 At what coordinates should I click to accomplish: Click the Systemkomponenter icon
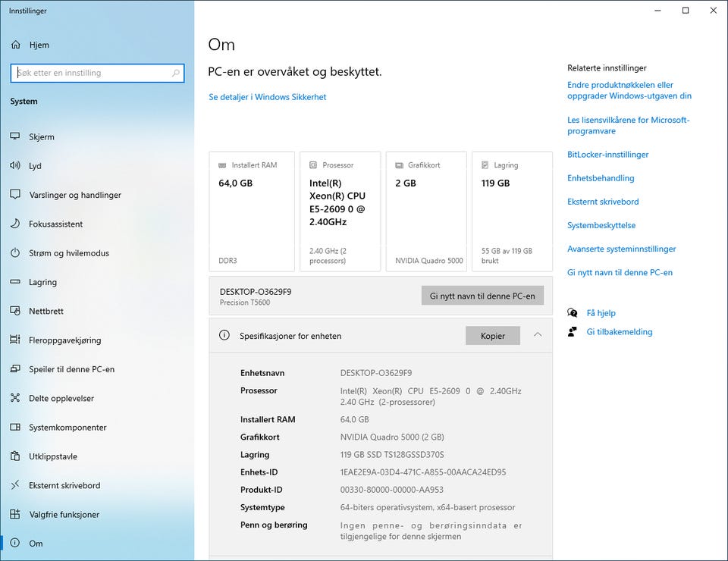tap(15, 427)
